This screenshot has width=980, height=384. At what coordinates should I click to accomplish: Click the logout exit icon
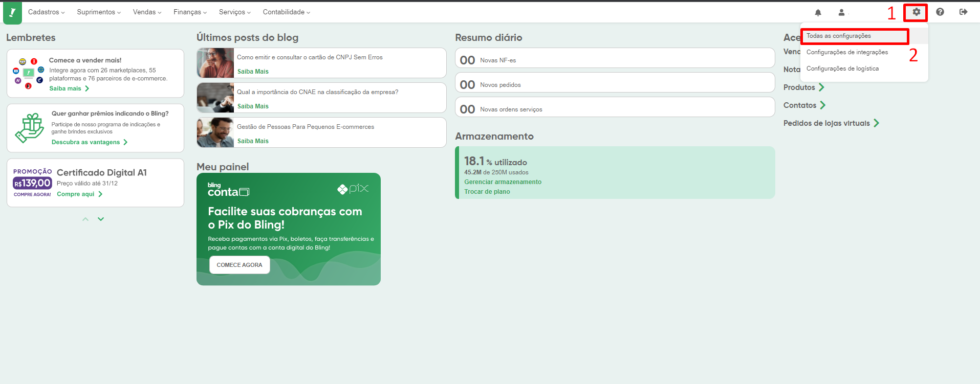964,12
